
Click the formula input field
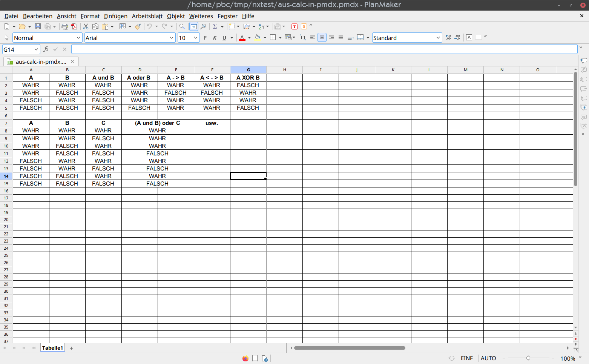click(324, 49)
